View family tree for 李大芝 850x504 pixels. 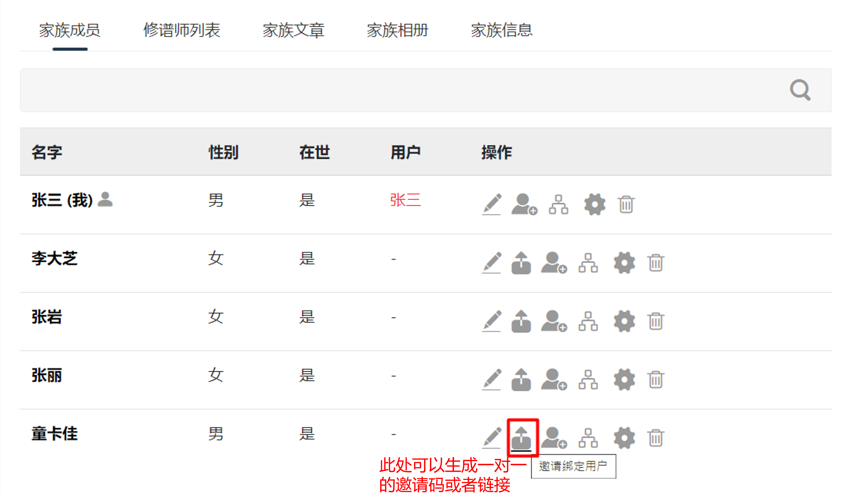point(588,263)
